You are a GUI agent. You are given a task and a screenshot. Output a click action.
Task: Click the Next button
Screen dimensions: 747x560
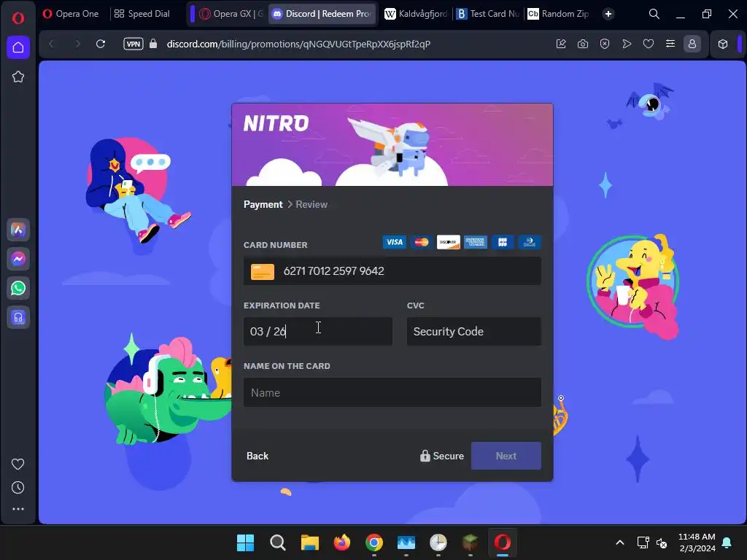506,456
